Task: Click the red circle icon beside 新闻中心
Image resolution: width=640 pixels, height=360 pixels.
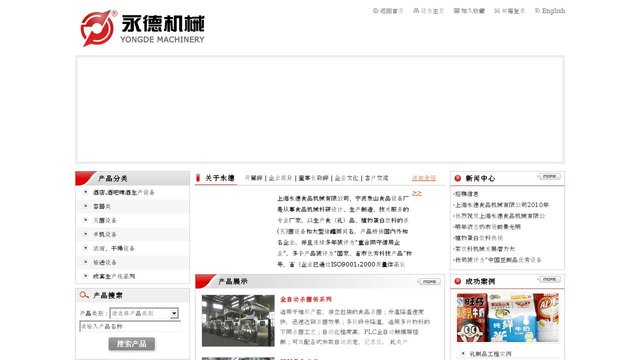Action: 458,178
